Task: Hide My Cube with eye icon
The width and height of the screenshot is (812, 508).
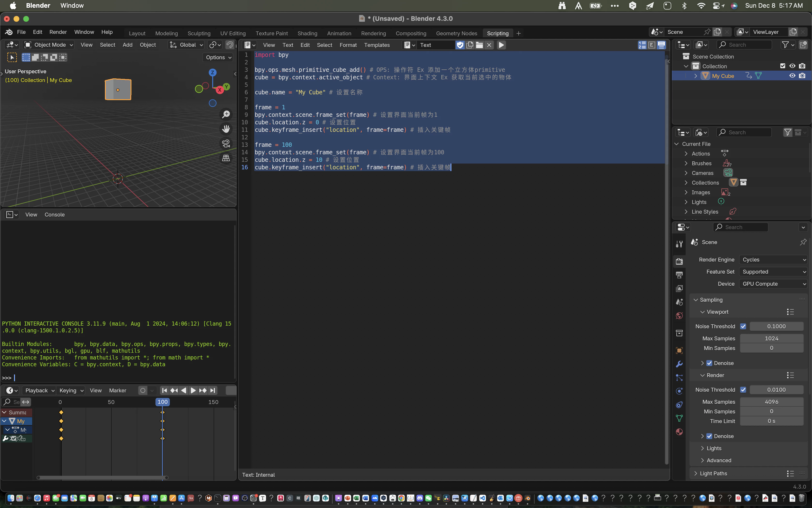Action: point(792,76)
